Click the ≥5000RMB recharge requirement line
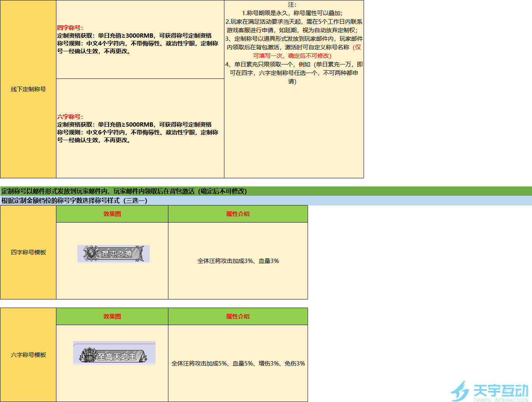The height and width of the screenshot is (402, 532). (135, 125)
